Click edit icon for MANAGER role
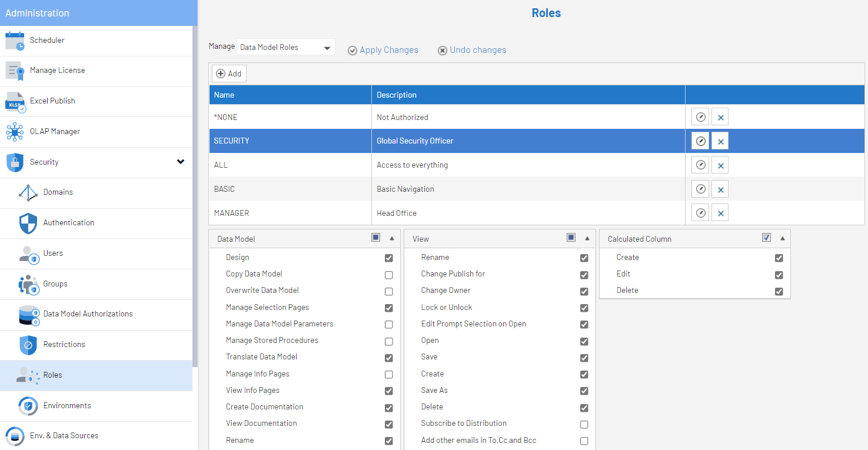868x450 pixels. click(x=700, y=213)
